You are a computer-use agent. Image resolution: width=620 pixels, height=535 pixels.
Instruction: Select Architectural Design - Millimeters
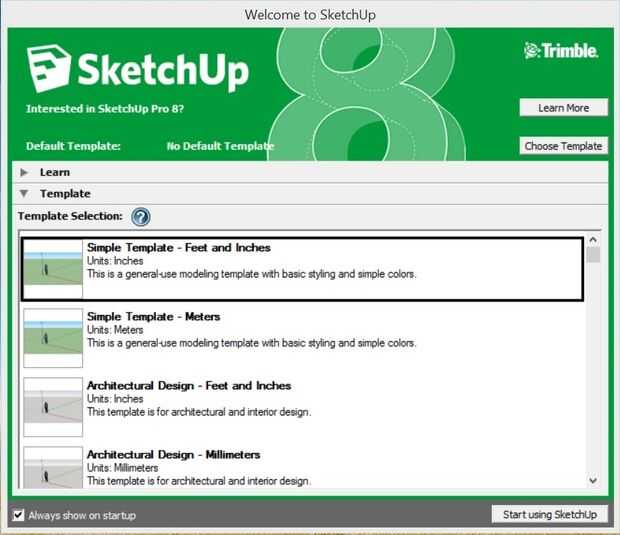coord(302,467)
